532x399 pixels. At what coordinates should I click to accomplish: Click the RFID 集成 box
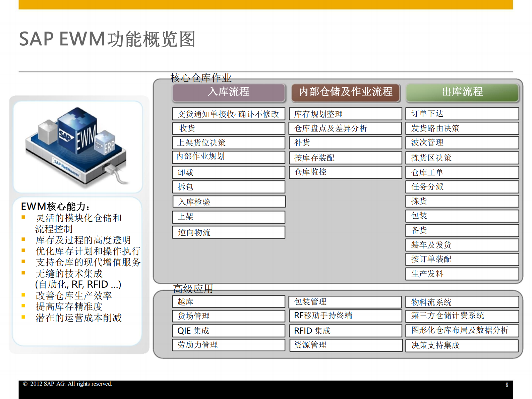click(x=345, y=331)
